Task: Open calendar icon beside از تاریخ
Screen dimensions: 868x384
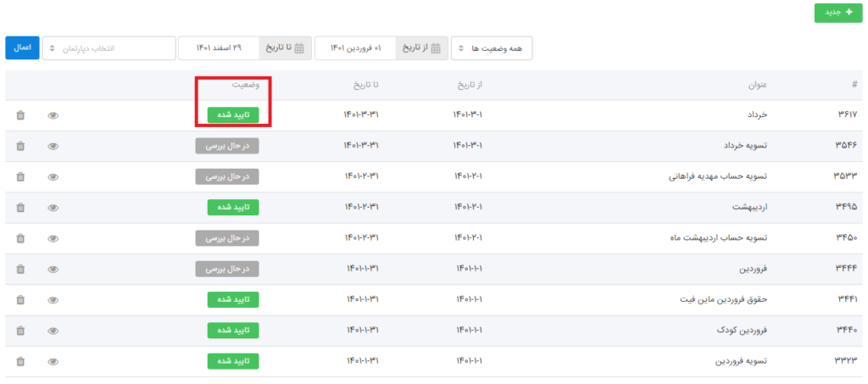Action: pyautogui.click(x=436, y=48)
